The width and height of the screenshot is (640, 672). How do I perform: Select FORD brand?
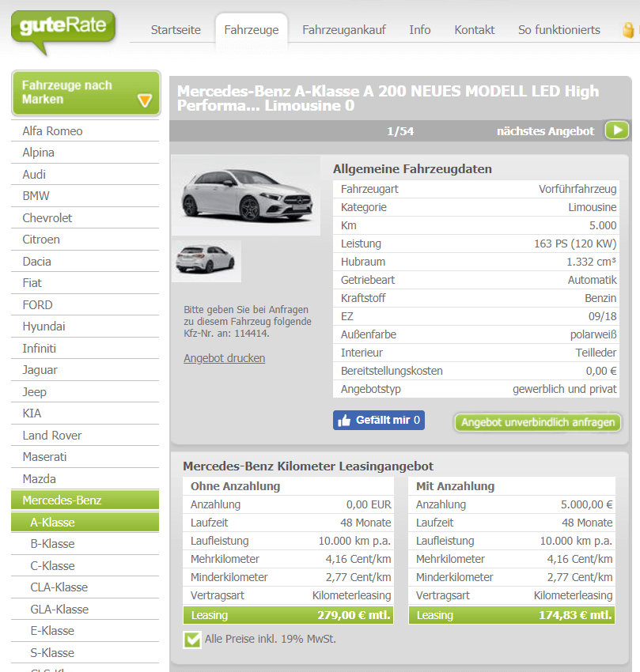click(x=85, y=304)
